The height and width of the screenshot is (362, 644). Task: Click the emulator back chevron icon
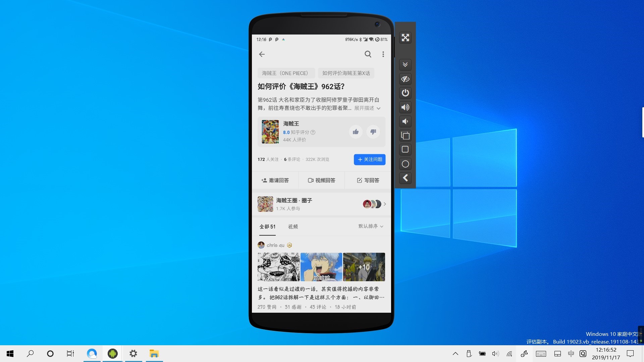pos(405,178)
